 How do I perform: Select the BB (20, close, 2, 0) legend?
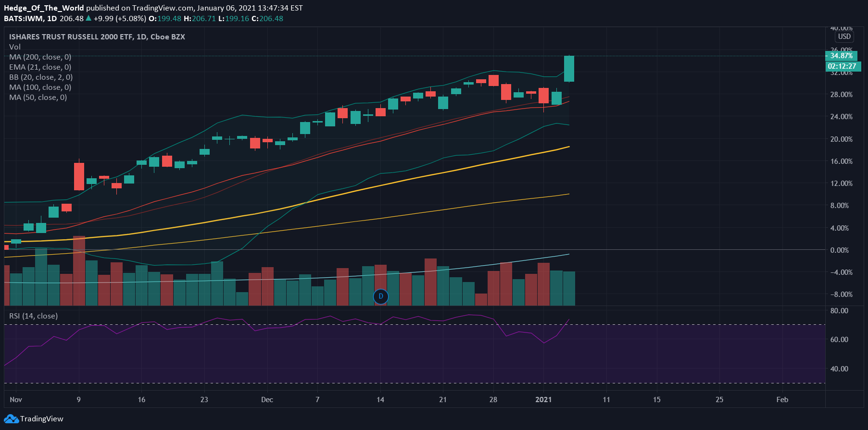[41, 77]
